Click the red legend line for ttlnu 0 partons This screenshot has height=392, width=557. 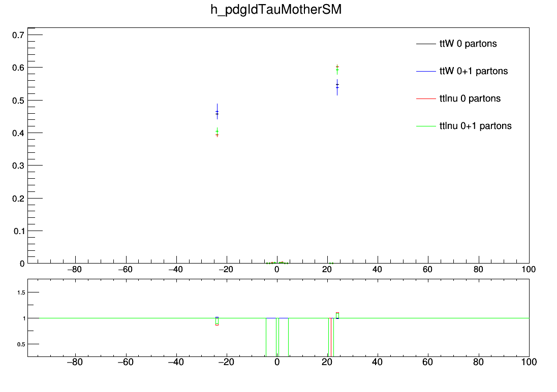click(x=426, y=99)
